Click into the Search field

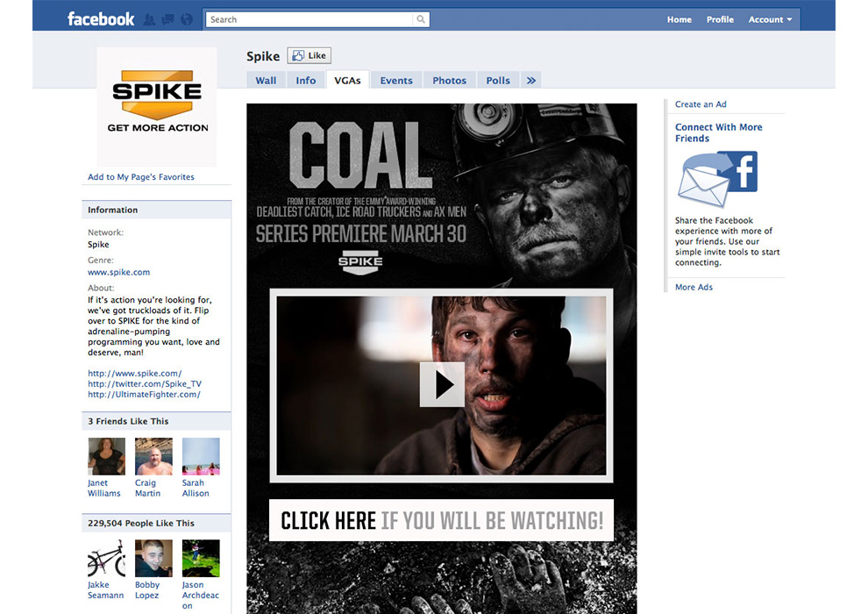pyautogui.click(x=309, y=19)
